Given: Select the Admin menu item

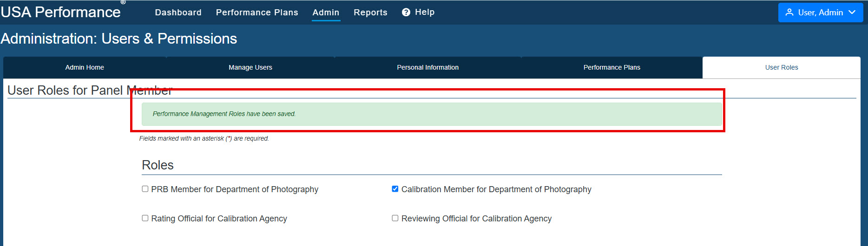Looking at the screenshot, I should click(326, 13).
